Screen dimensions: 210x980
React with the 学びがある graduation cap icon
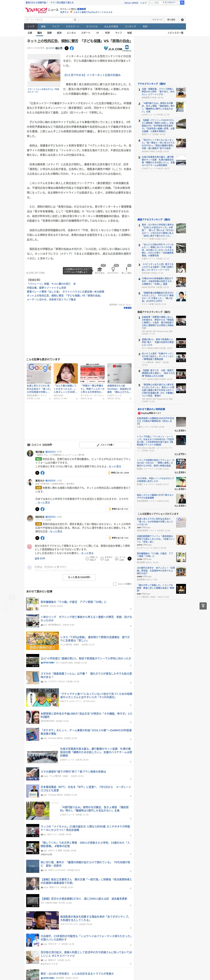point(99,269)
